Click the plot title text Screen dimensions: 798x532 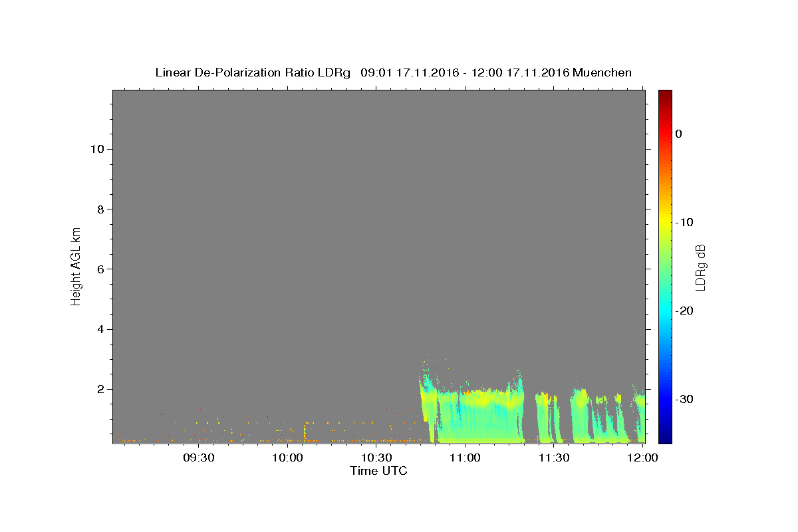[393, 72]
